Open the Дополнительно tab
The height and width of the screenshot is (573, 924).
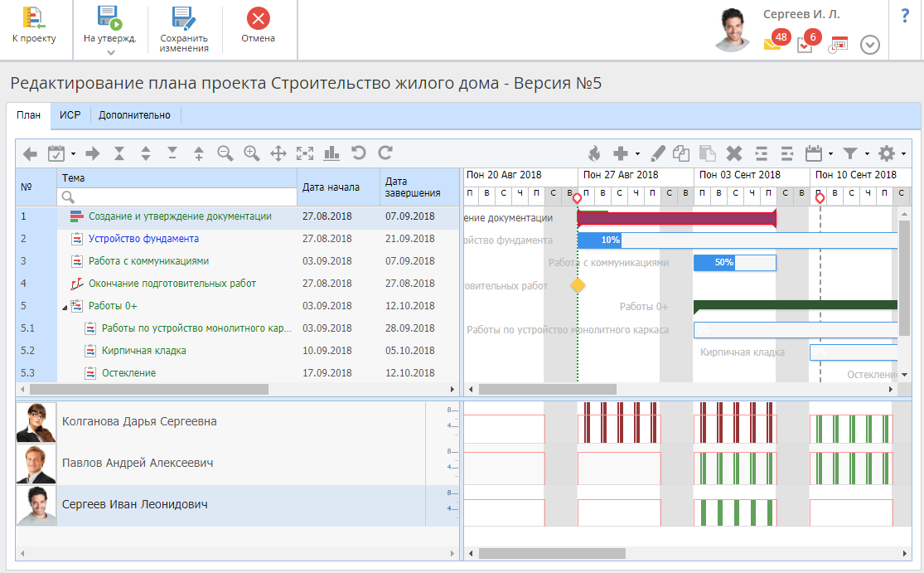click(134, 115)
